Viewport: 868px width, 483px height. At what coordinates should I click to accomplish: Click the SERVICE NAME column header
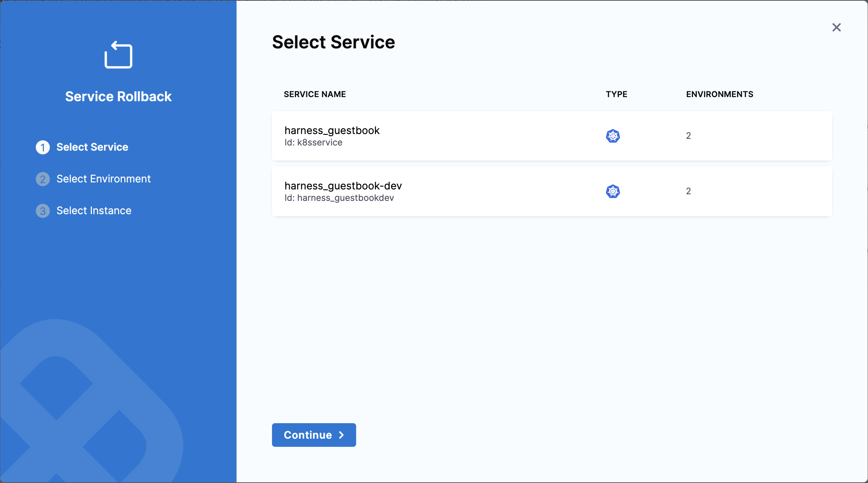pyautogui.click(x=314, y=94)
